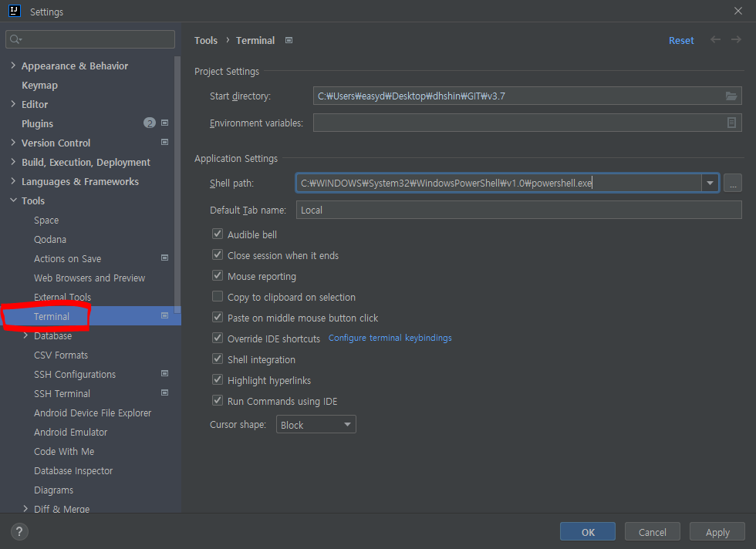Click the folder browse icon for Start directory
This screenshot has height=549, width=756.
tap(731, 96)
